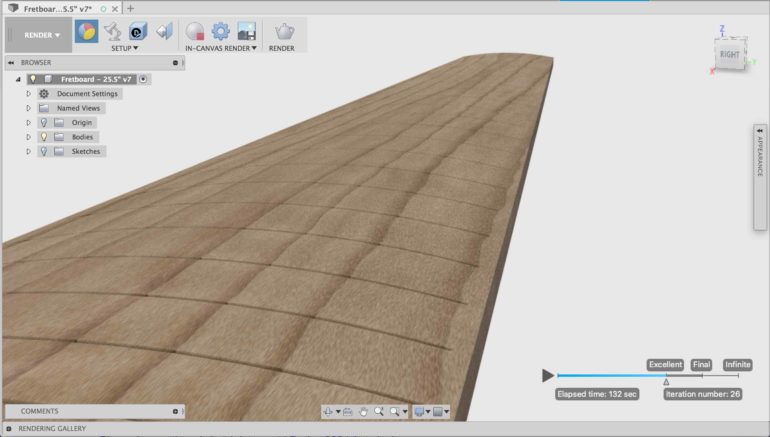Click the Infinite render quality label
Viewport: 770px width, 437px height.
[x=738, y=365]
